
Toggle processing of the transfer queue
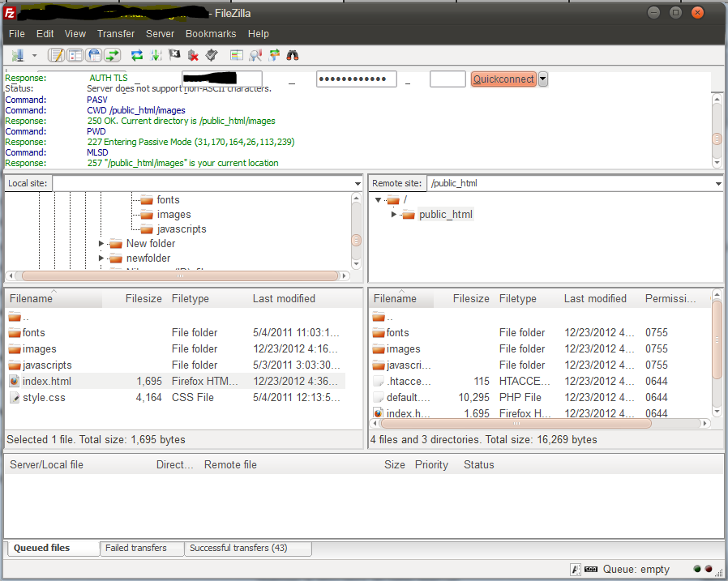[x=156, y=55]
